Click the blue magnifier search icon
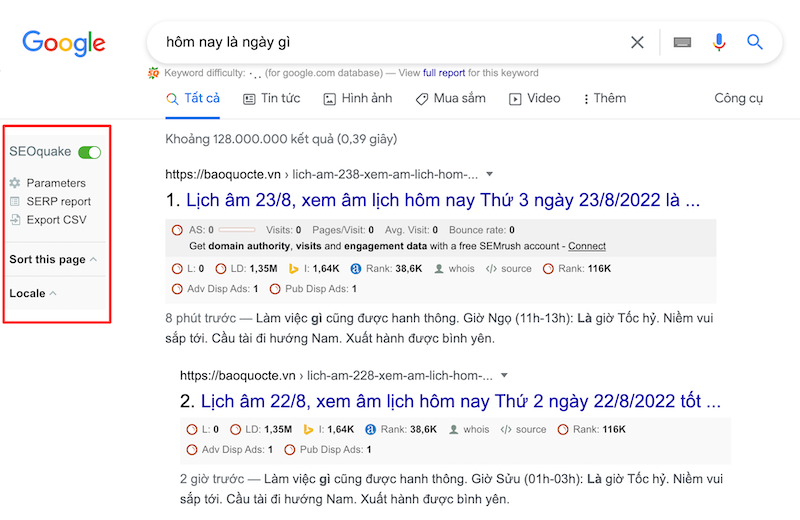The image size is (800, 520). (x=755, y=42)
